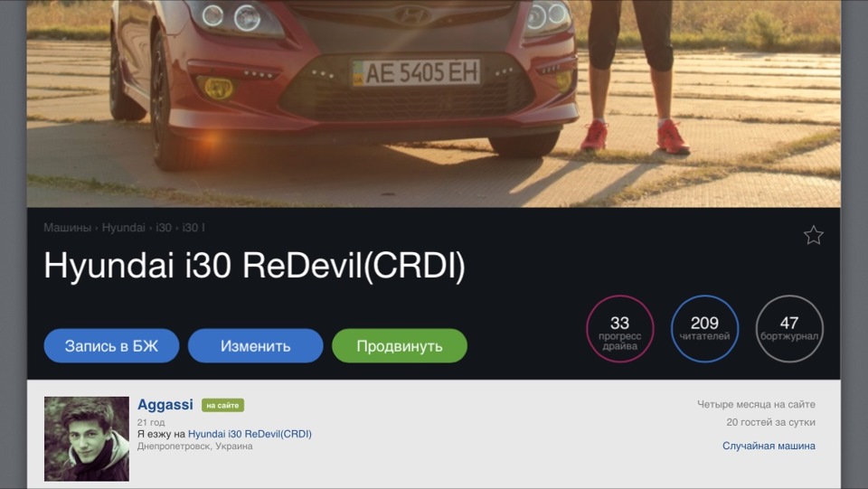Screen dimensions: 868x489
Task: Click the 20 гостей за сутки text
Action: [x=770, y=423]
